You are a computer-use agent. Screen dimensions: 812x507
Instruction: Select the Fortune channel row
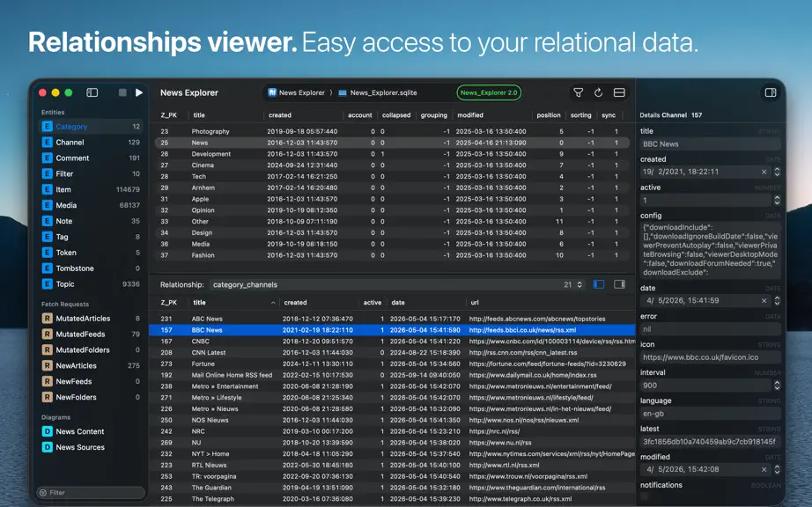[x=392, y=364]
